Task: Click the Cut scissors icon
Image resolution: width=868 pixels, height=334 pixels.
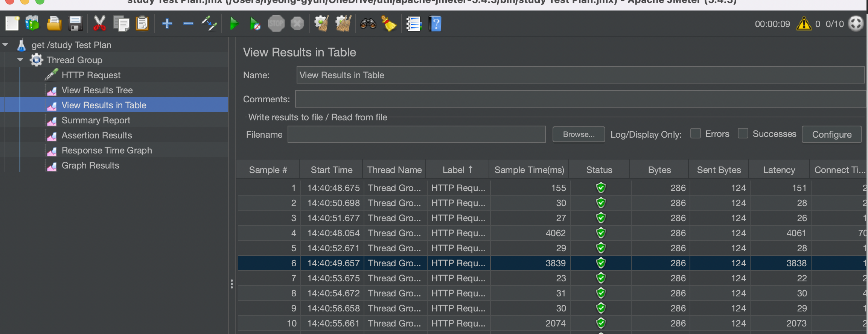Action: [x=99, y=24]
